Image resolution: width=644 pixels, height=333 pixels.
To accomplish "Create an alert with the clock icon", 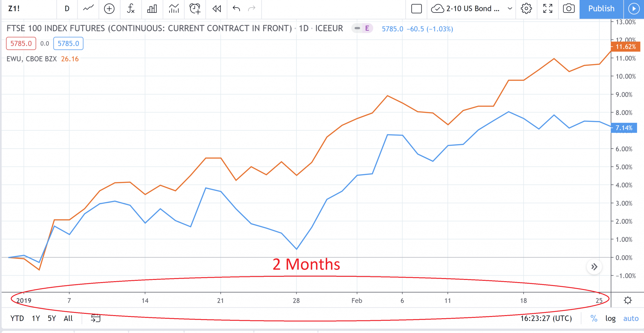I will point(195,9).
